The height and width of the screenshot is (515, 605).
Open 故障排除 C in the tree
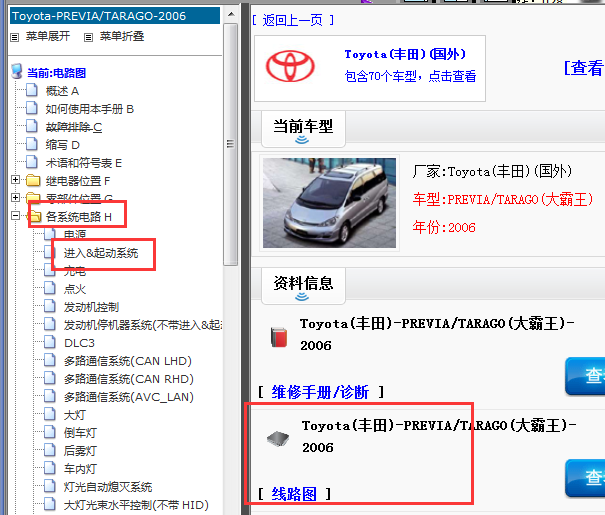[x=74, y=127]
